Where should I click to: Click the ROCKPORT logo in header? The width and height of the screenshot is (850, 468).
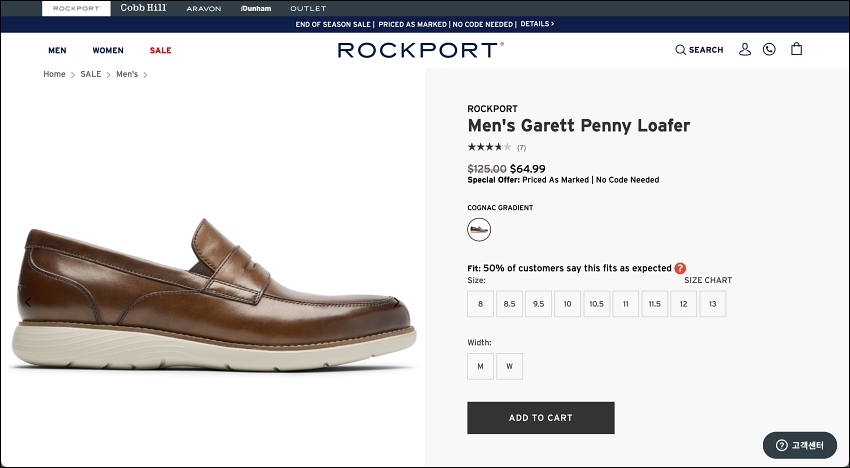click(421, 50)
